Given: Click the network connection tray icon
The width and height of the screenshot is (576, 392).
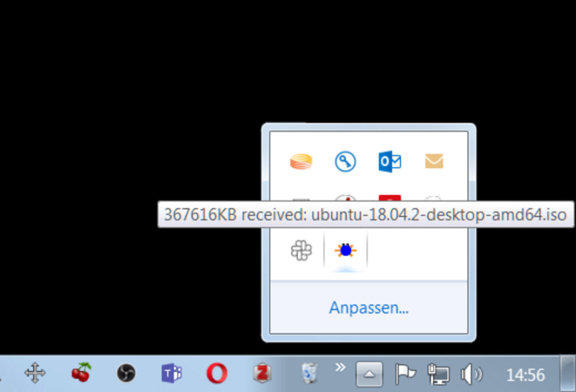Looking at the screenshot, I should click(438, 374).
